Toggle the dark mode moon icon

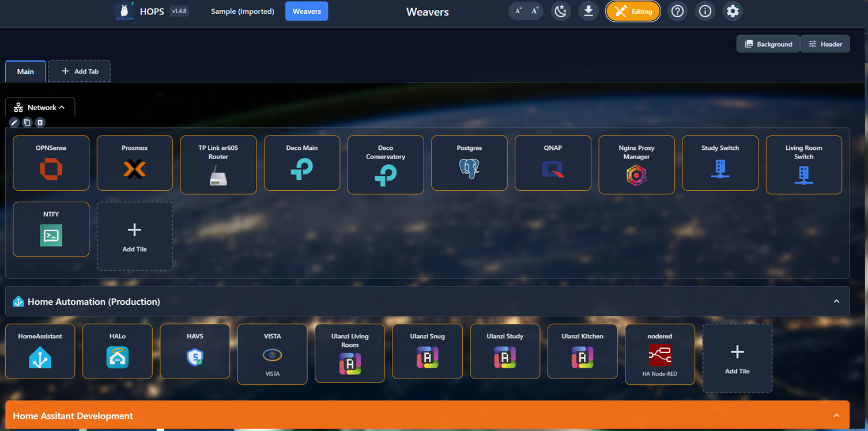click(561, 11)
